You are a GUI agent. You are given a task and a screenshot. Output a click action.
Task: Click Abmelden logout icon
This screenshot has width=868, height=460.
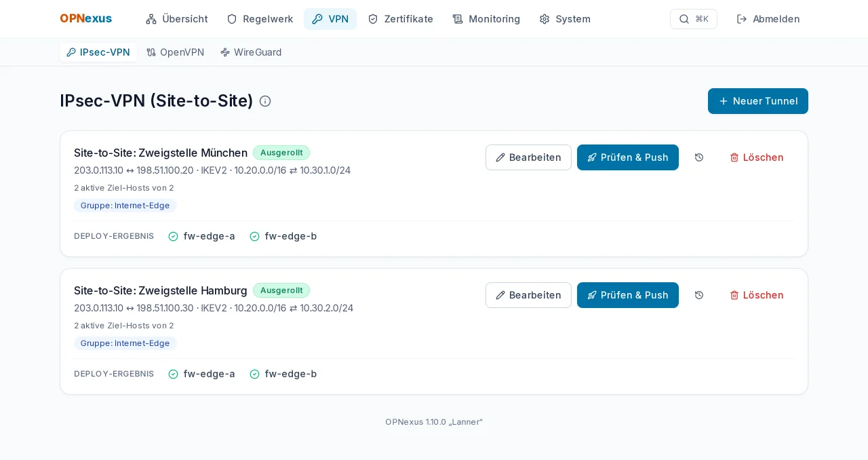click(742, 19)
